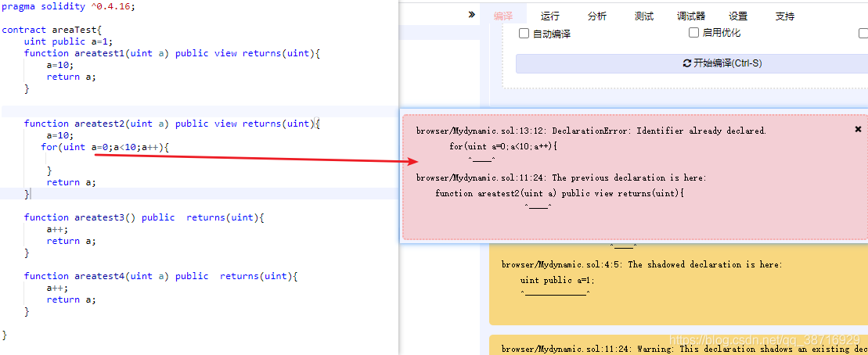868x355 pixels.
Task: Click 'The shadowed declaration is here' warning
Action: click(642, 264)
